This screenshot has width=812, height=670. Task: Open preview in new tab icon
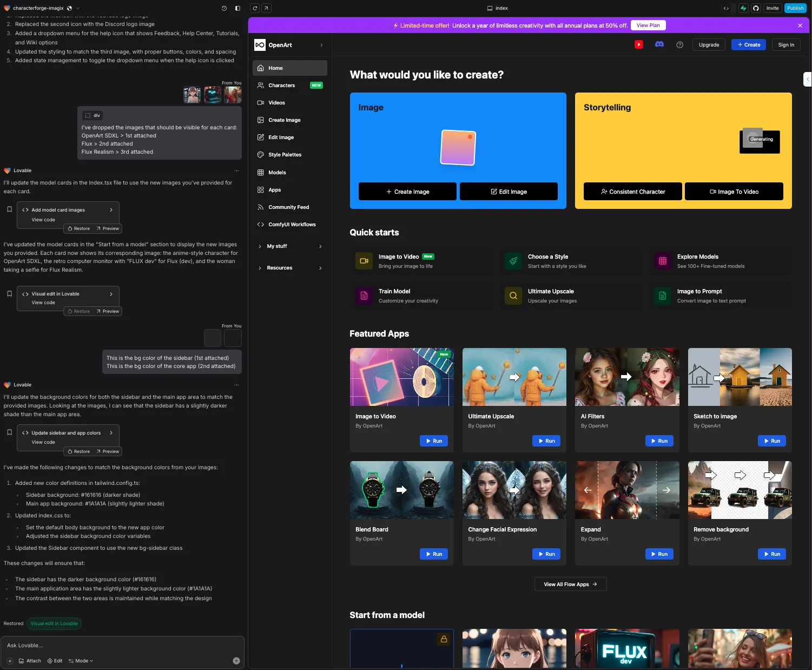tap(266, 8)
